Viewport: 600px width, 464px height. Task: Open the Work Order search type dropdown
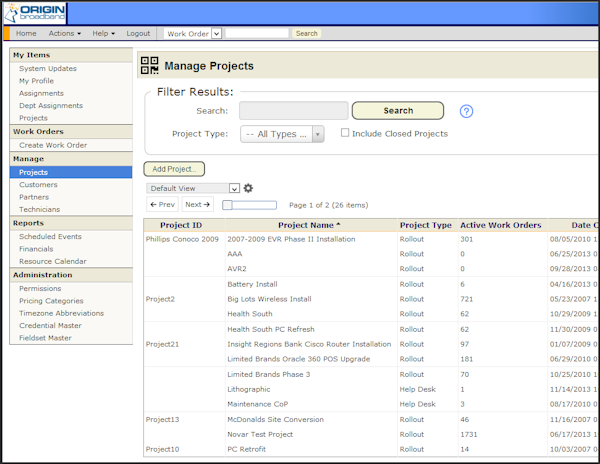(216, 34)
